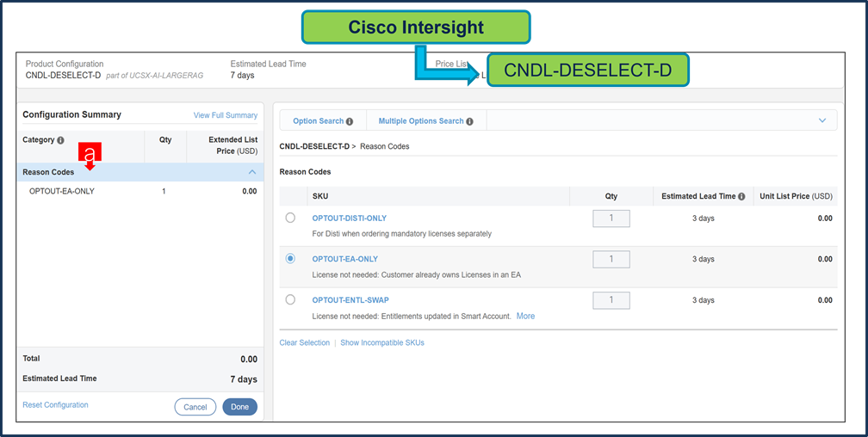This screenshot has height=437, width=868.
Task: Click the Extended List Price column header
Action: pyautogui.click(x=233, y=145)
